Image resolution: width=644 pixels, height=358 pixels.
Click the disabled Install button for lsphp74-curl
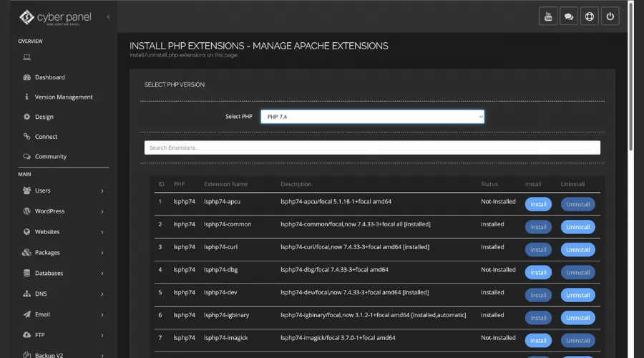point(538,249)
